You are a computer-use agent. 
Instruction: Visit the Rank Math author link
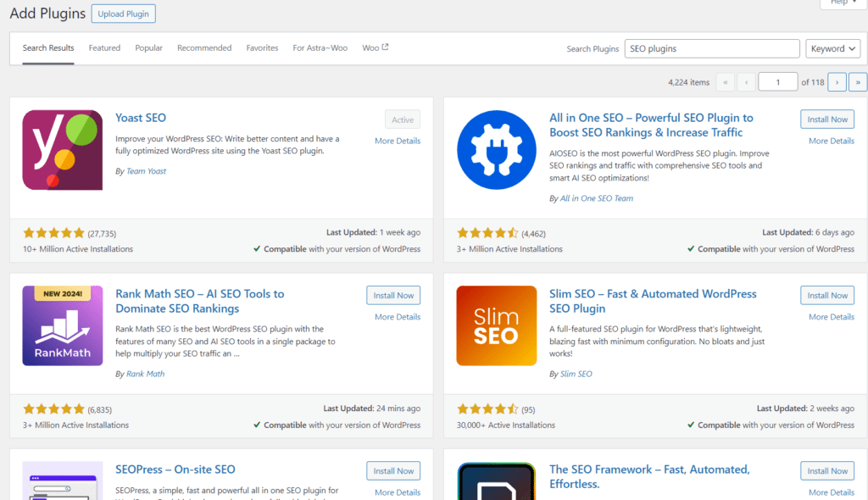tap(146, 375)
